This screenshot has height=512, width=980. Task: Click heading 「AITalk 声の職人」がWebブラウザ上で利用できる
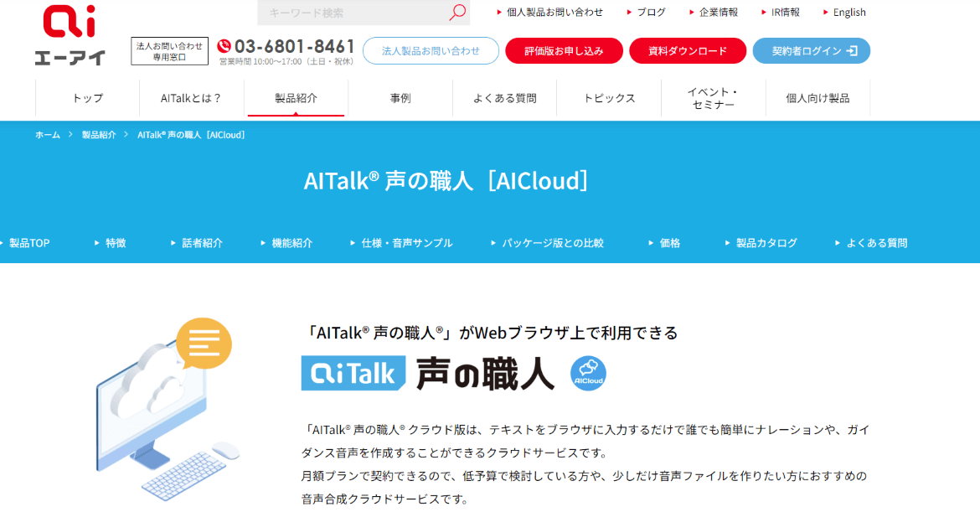coord(489,333)
